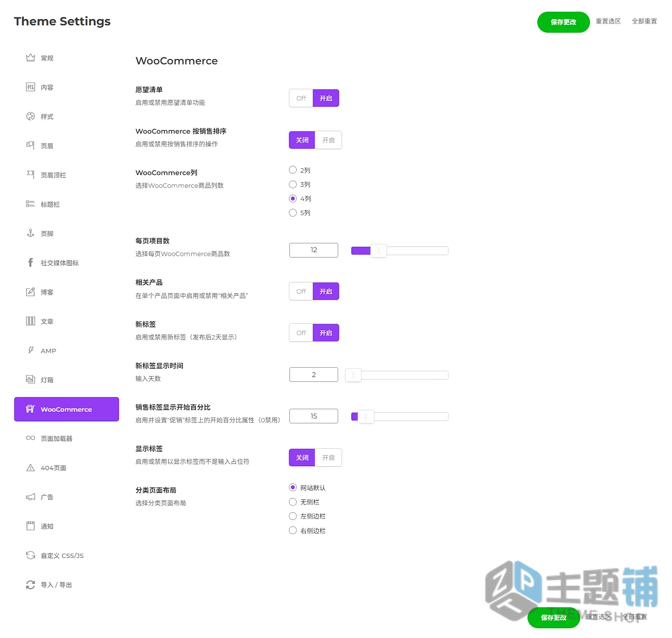
Task: Click the sliders icon beside 内容
Action: [30, 87]
